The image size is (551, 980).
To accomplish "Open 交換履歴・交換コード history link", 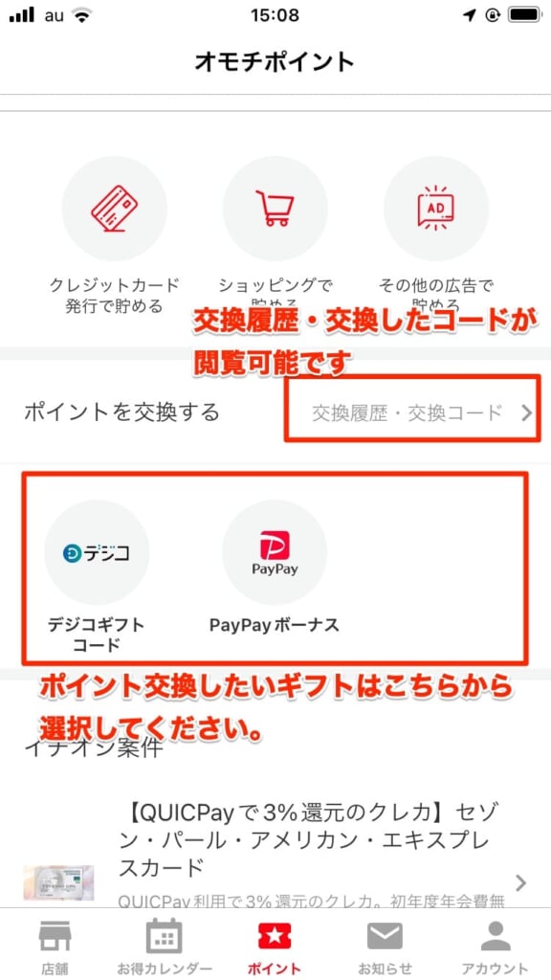I will 408,413.
